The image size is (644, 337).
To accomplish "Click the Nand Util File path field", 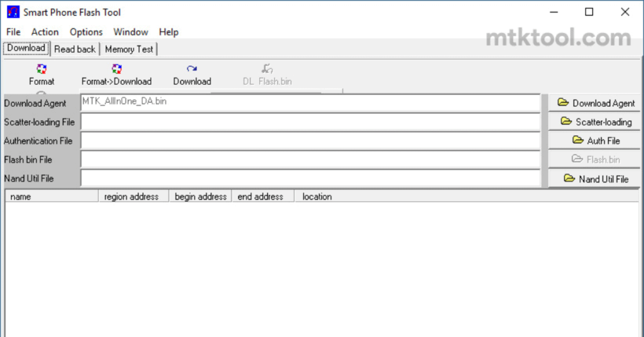I will tap(311, 178).
